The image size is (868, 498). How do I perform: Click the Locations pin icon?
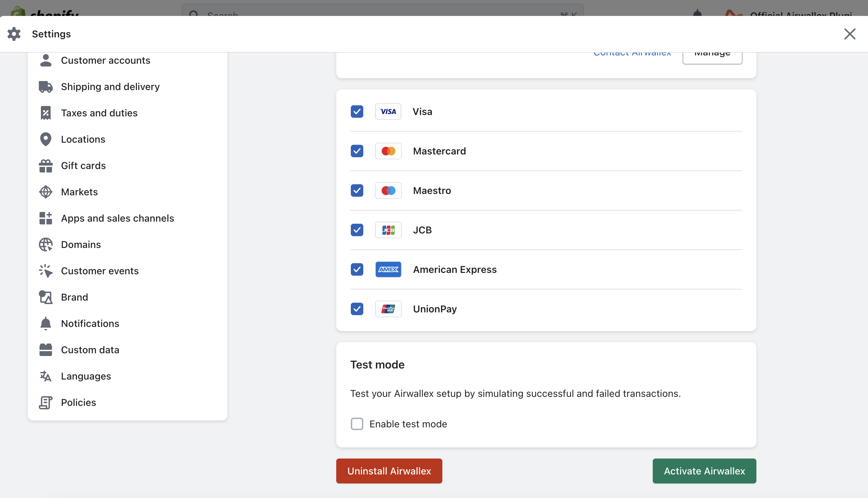[x=45, y=139]
